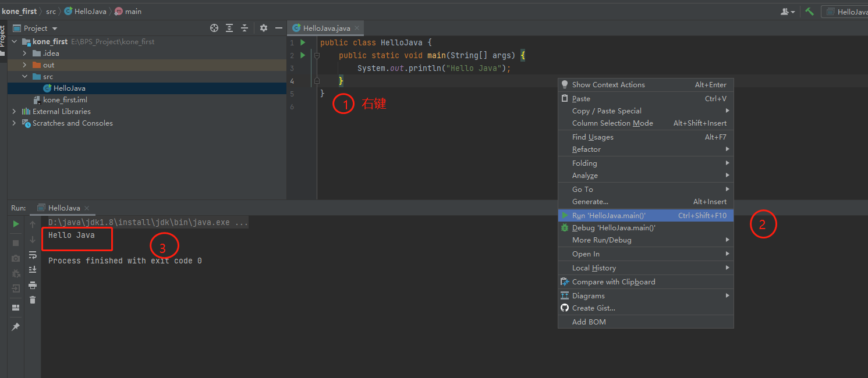Click the Print icon in console toolbar
Screen dimensions: 868x378
(x=33, y=285)
